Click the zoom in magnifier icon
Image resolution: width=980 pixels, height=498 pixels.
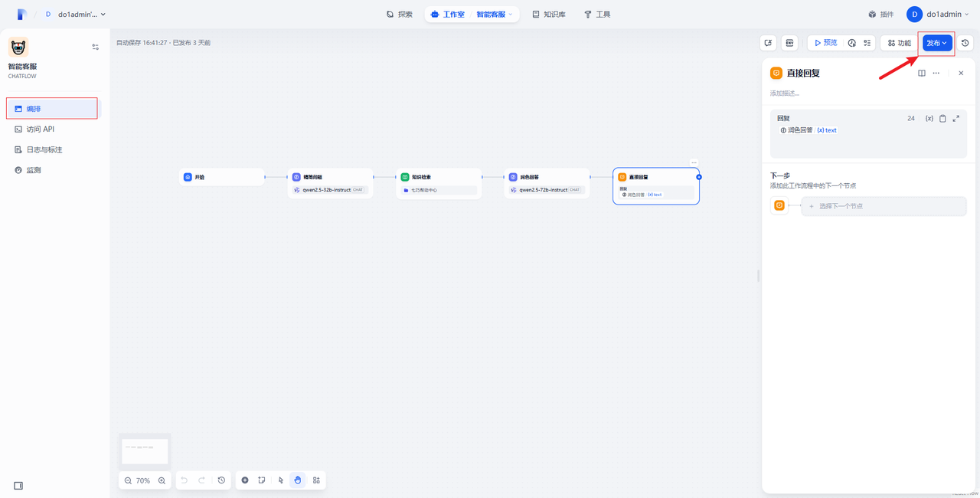(x=162, y=480)
